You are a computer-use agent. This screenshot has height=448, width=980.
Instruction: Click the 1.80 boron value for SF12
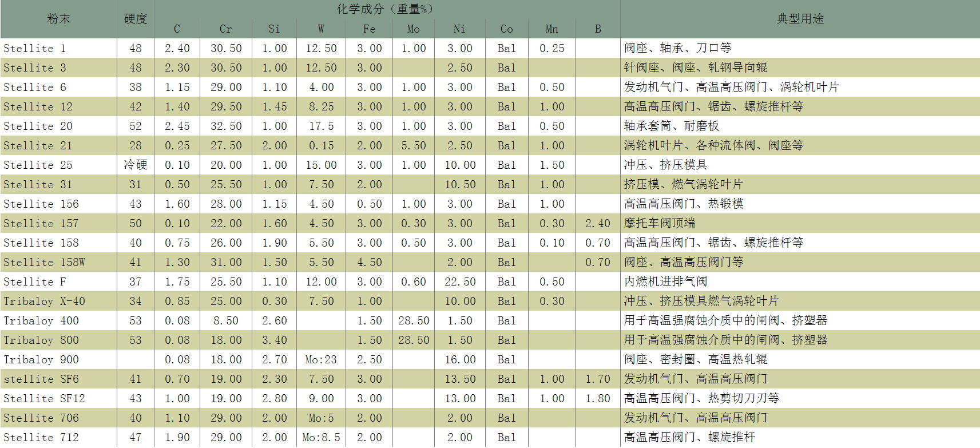pos(598,399)
